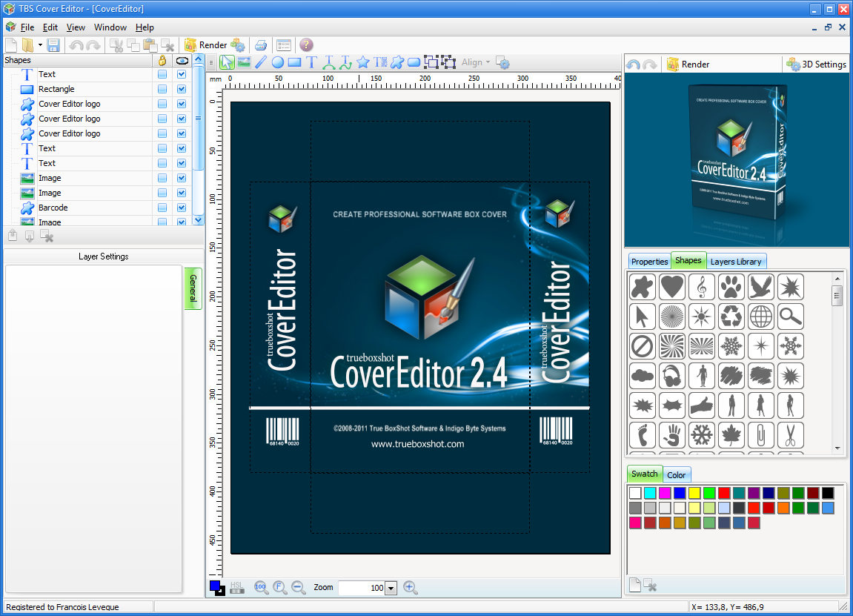Pick the line drawing tool
This screenshot has width=853, height=616.
coord(261,62)
